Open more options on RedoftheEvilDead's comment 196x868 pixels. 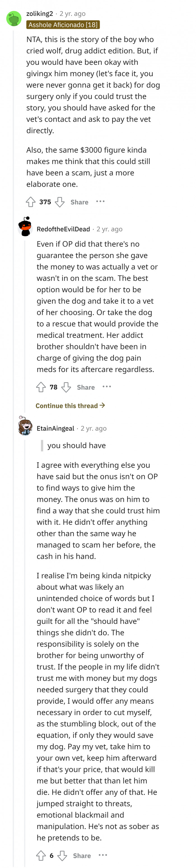(107, 387)
